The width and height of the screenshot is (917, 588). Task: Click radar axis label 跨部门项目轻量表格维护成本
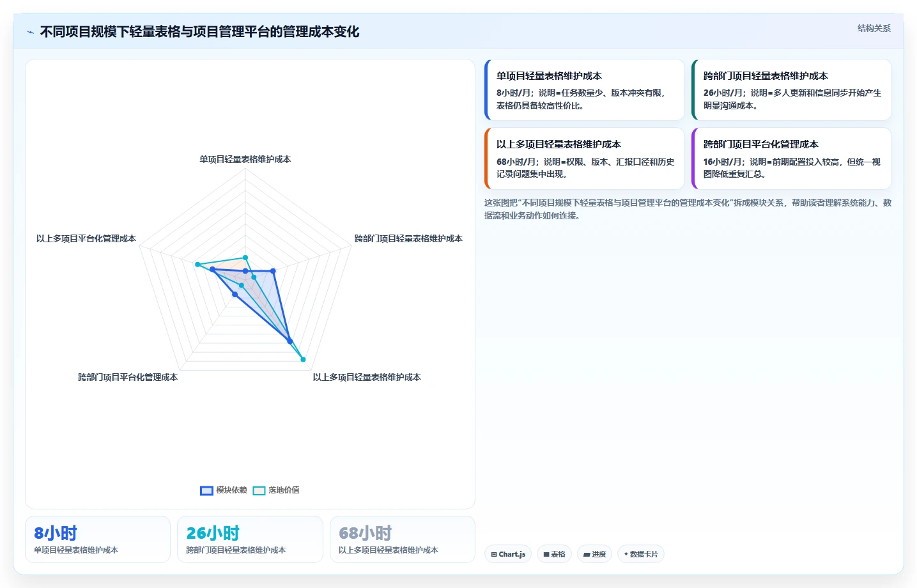(x=408, y=238)
